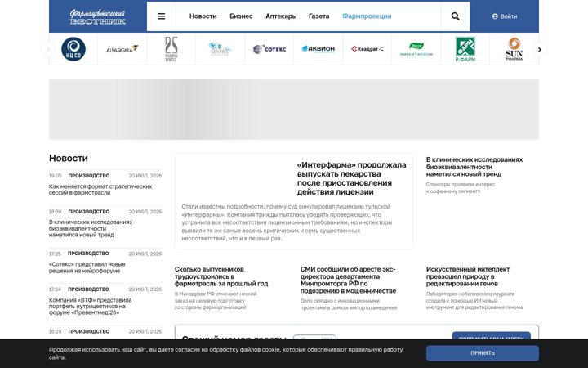The width and height of the screenshot is (588, 368).
Task: Open the Бизнес menu item
Action: pyautogui.click(x=241, y=16)
